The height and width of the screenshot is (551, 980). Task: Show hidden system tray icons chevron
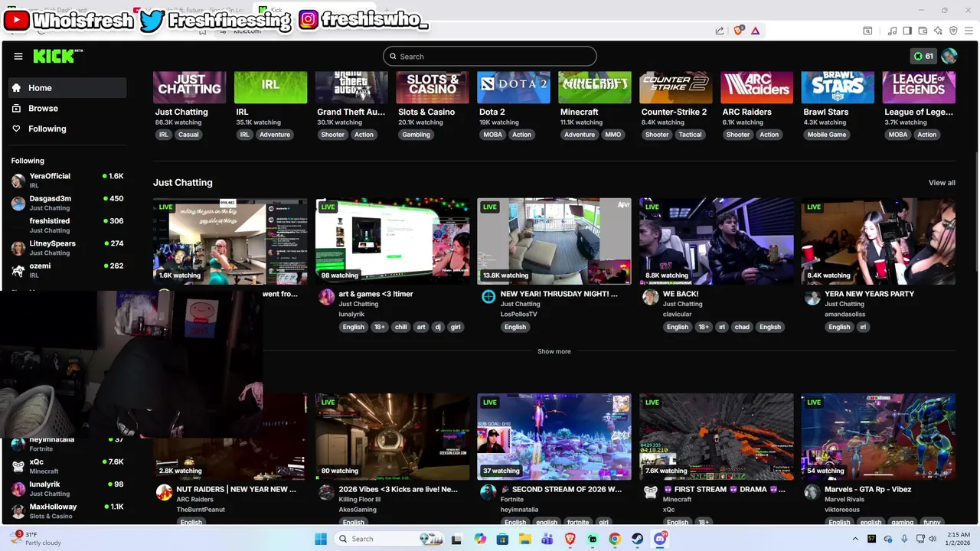coord(855,539)
